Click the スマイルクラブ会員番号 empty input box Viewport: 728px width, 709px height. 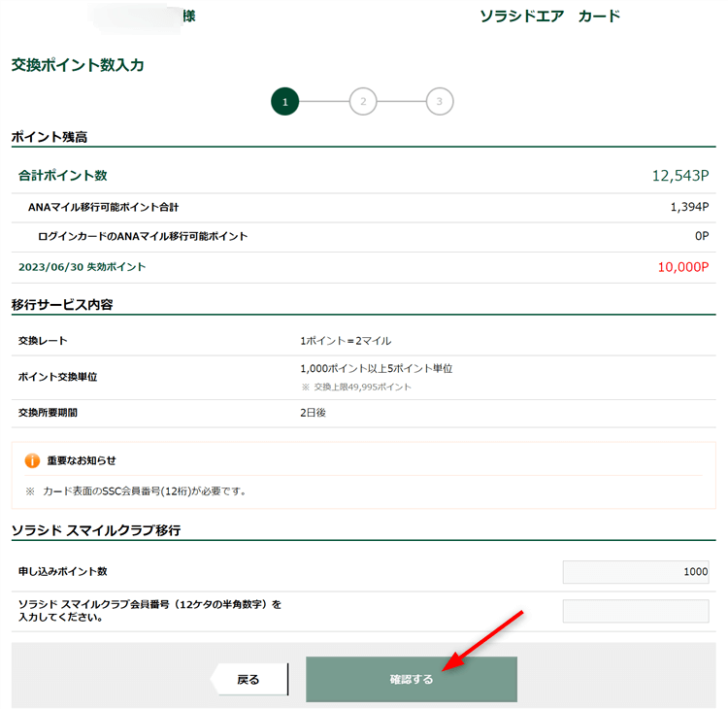pos(636,611)
